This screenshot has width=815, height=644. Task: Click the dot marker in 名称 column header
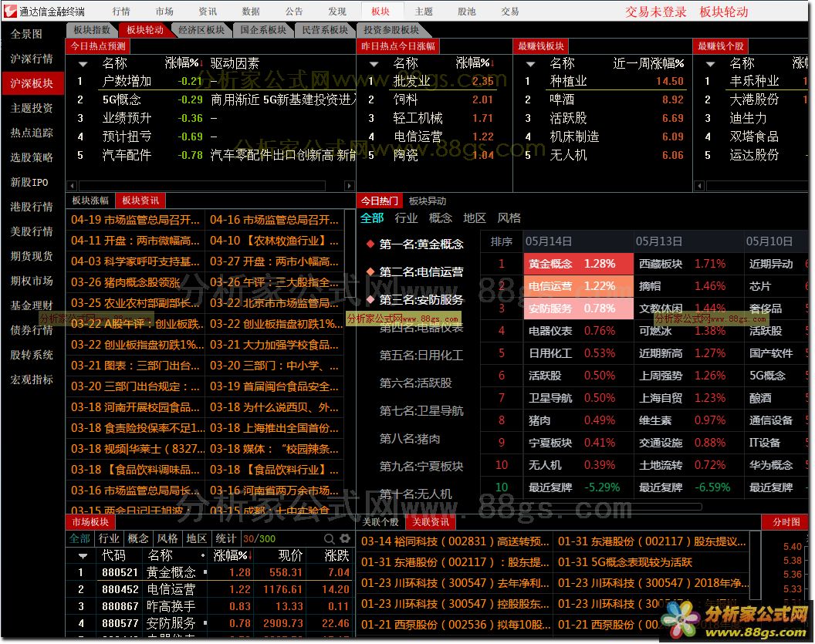(x=203, y=556)
